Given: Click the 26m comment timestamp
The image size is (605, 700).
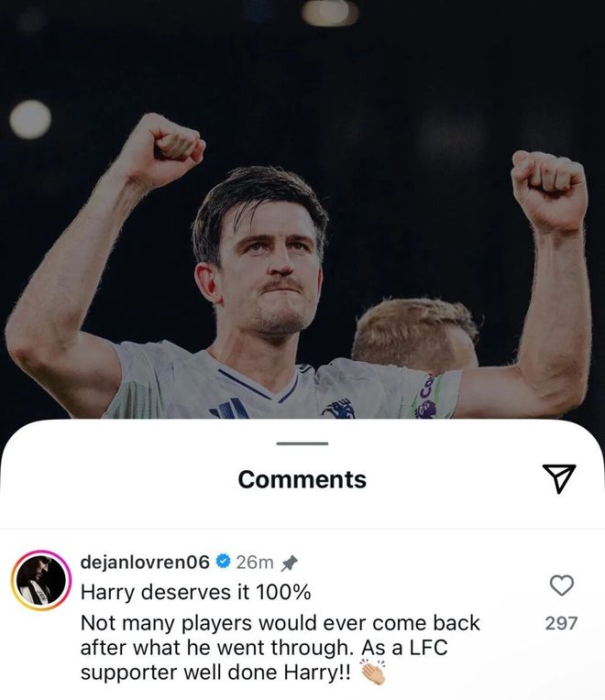Looking at the screenshot, I should pyautogui.click(x=255, y=562).
